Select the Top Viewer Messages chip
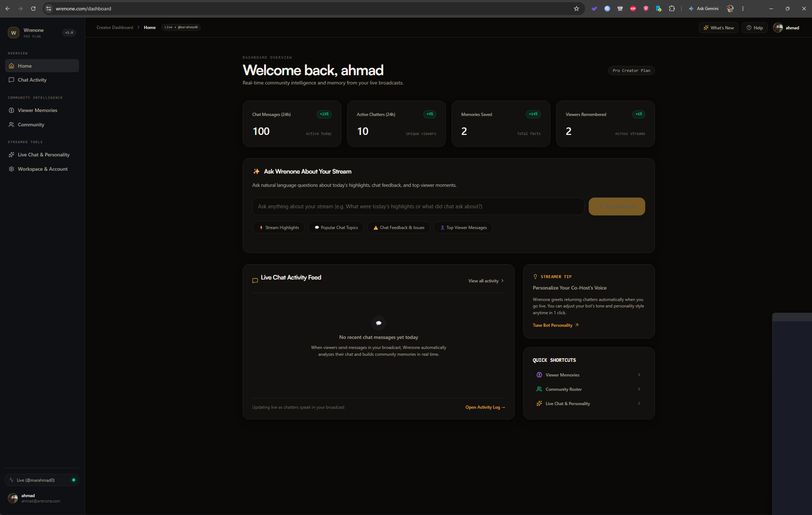This screenshot has height=515, width=812. click(x=463, y=228)
